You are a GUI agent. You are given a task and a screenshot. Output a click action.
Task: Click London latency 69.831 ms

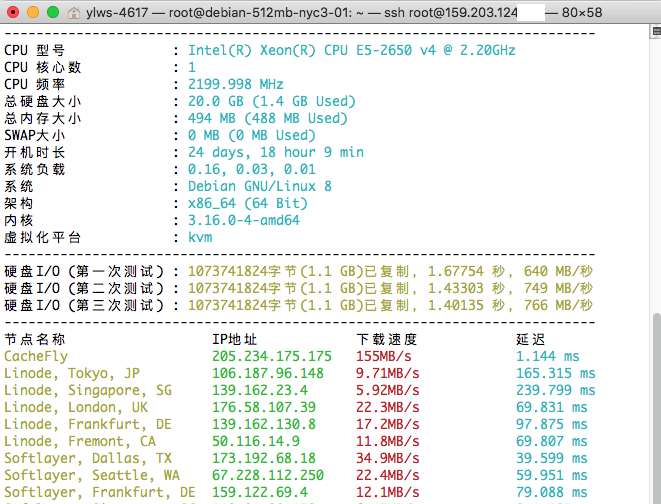(x=551, y=407)
